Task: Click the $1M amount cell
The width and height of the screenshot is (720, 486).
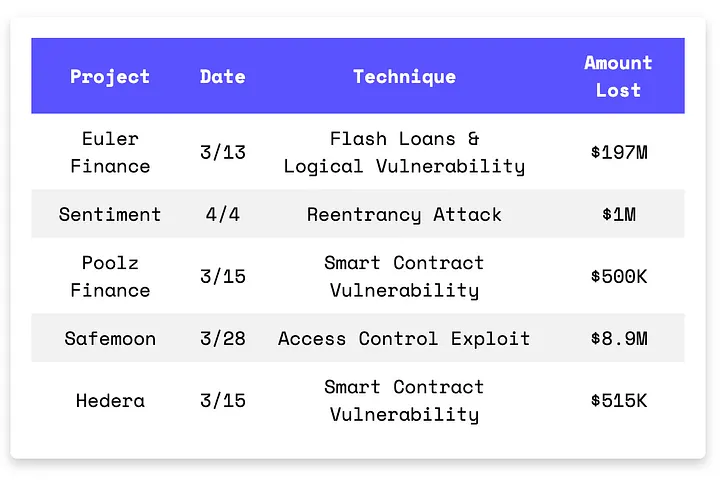Action: point(619,215)
